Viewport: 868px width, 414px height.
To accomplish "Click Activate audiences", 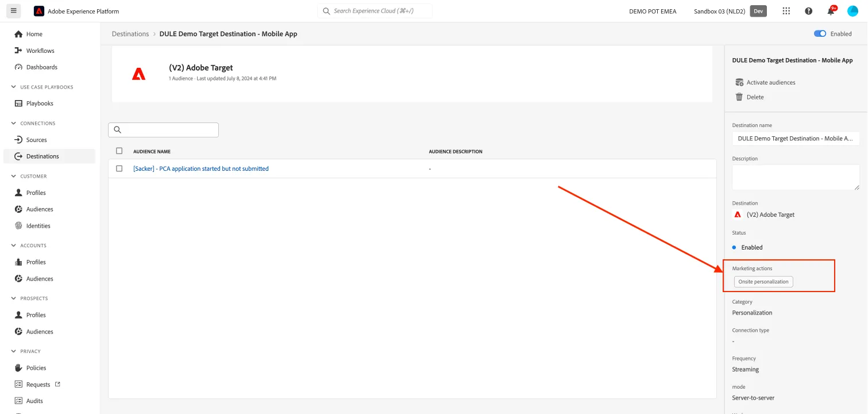I will tap(766, 82).
